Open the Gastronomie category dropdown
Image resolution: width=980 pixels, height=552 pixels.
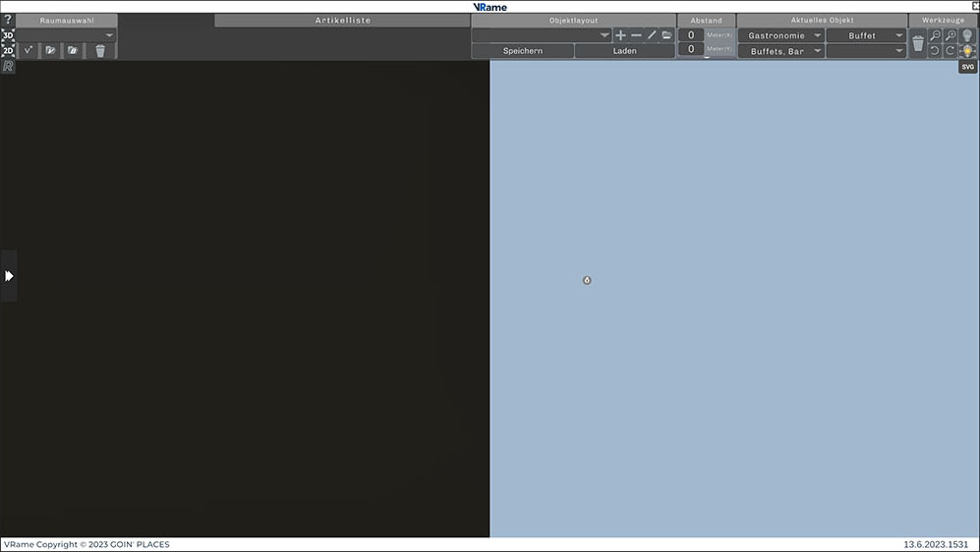[x=781, y=35]
